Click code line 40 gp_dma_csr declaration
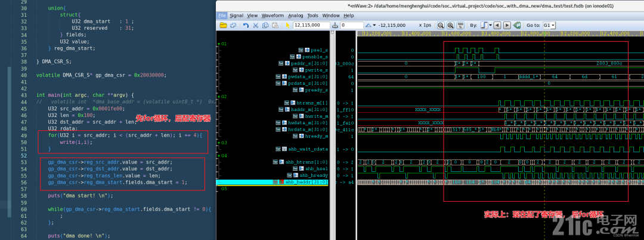This screenshot has height=240, width=644. [x=101, y=75]
